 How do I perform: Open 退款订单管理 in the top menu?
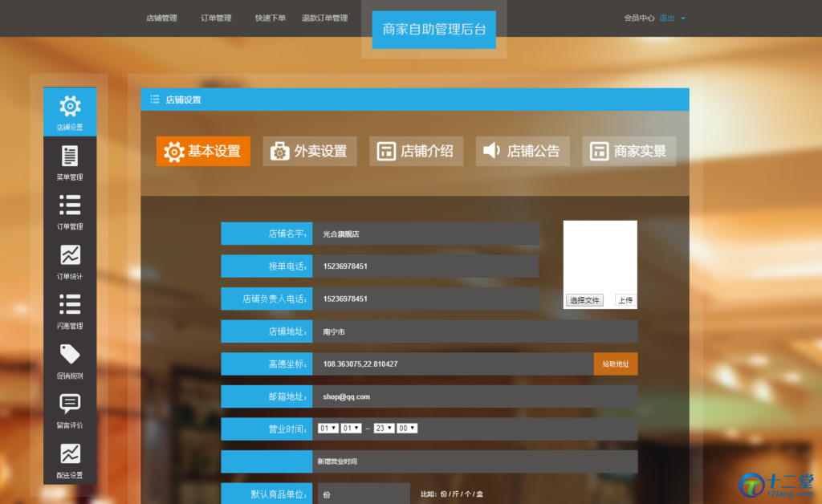point(324,18)
